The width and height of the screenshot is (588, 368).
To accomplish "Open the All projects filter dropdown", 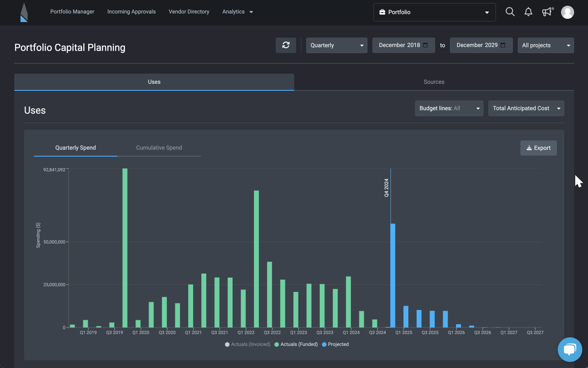I will point(546,45).
